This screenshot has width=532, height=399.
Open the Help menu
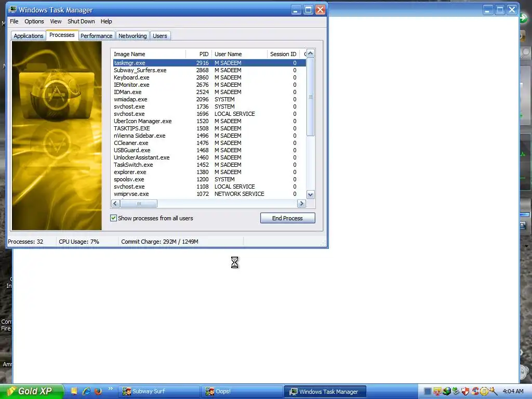point(106,21)
